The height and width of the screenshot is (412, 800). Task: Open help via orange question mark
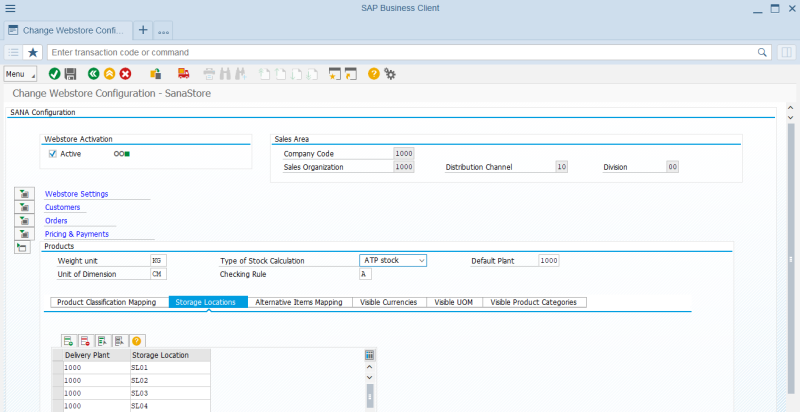(x=374, y=74)
